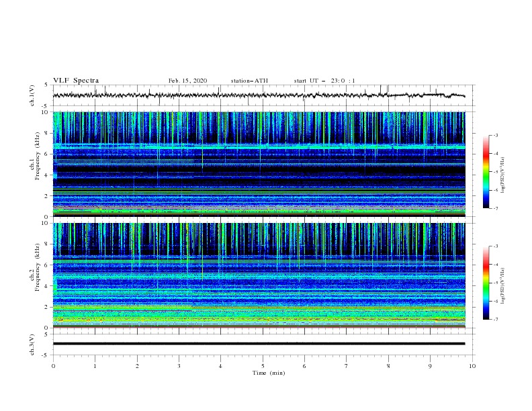Select the "start UT = 23:0 :1" text

coord(324,81)
